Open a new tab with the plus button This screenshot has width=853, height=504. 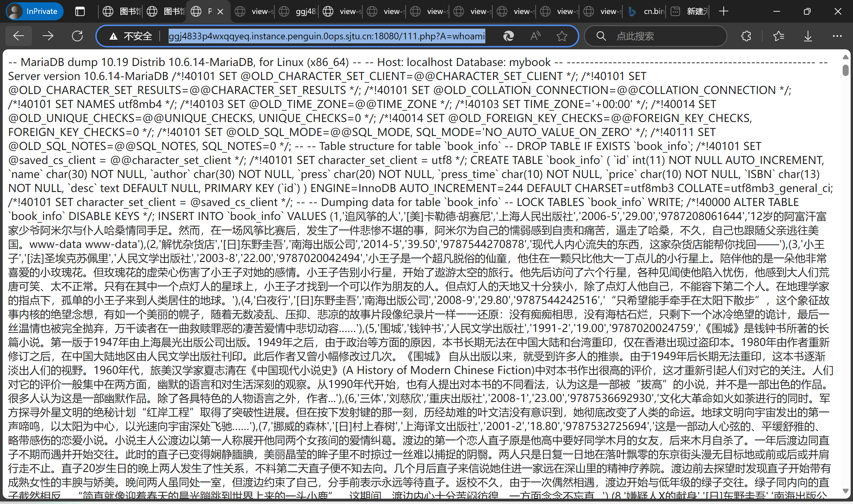[x=724, y=11]
